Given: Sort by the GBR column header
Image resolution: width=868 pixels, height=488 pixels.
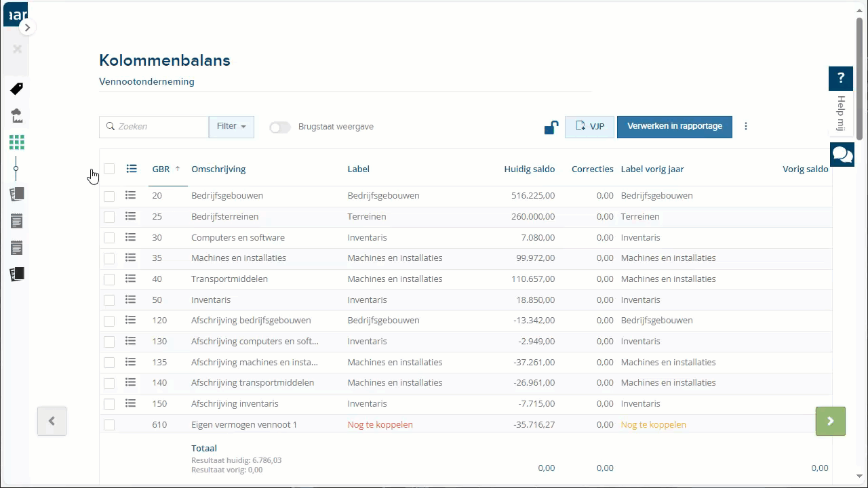Looking at the screenshot, I should point(161,169).
